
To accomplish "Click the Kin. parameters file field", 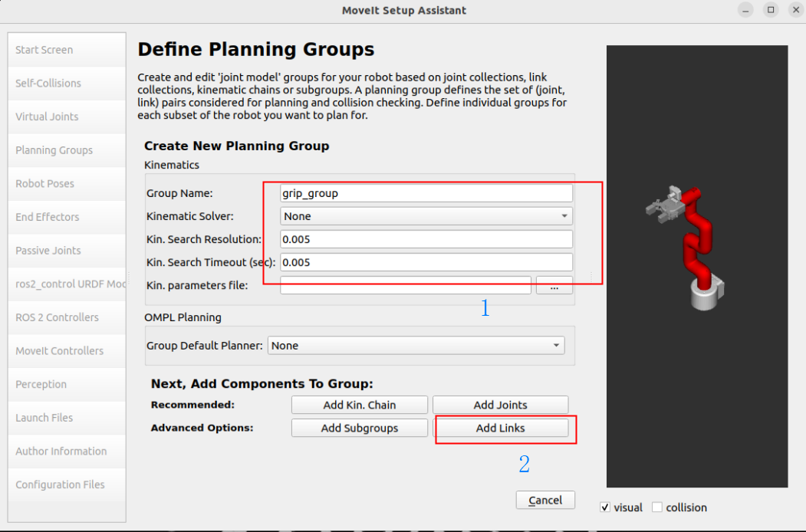I will [406, 285].
